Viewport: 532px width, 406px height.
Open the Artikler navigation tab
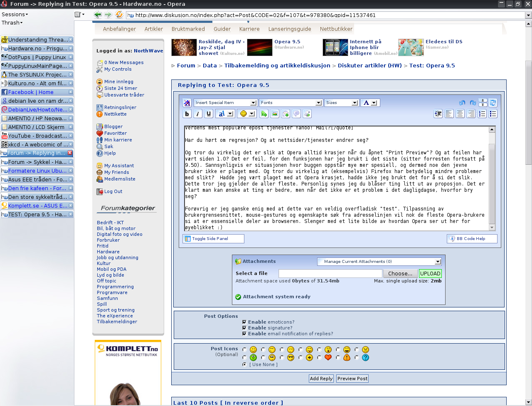pos(154,29)
